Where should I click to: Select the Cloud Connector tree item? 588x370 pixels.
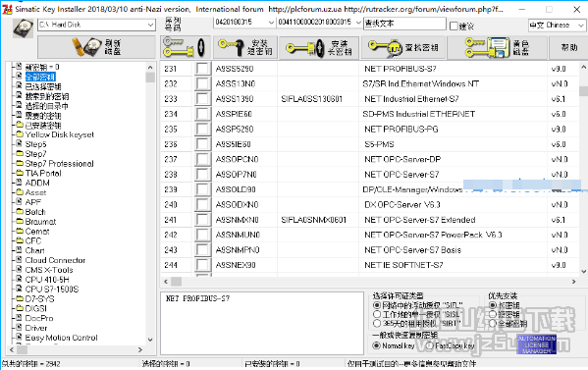pyautogui.click(x=55, y=260)
